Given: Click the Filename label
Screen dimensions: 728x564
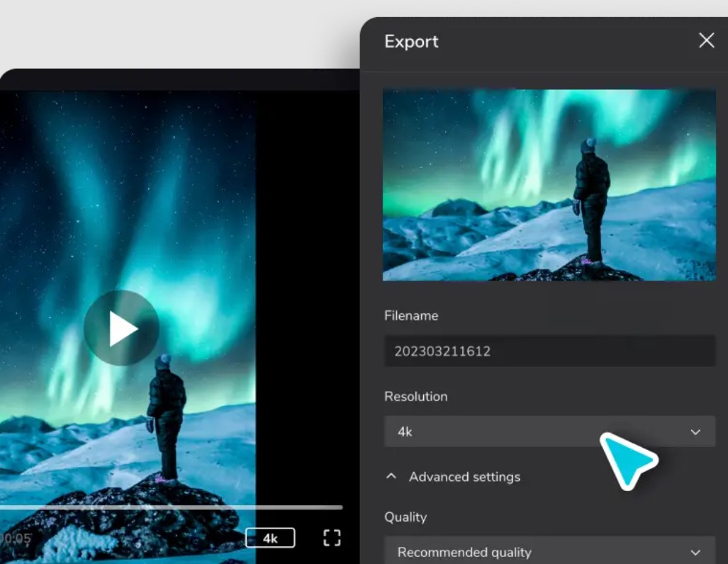Looking at the screenshot, I should [411, 316].
